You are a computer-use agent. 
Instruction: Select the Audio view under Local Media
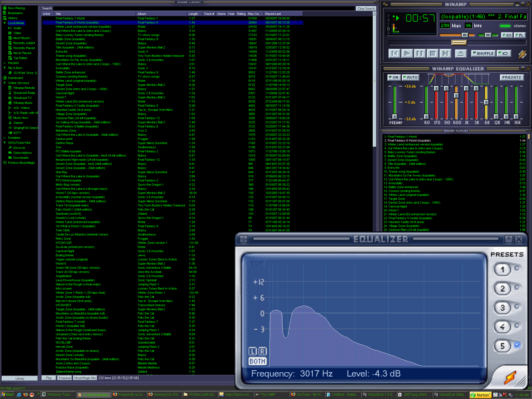click(x=17, y=28)
